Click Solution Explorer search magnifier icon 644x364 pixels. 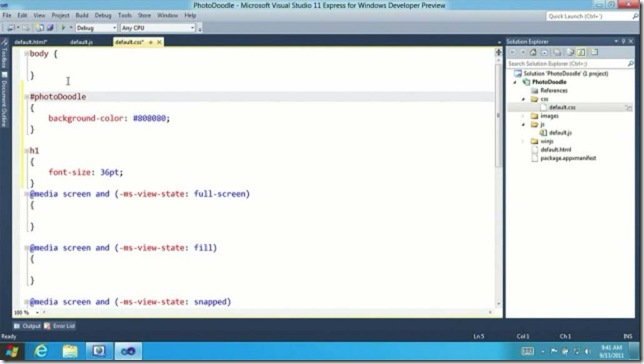[x=630, y=64]
